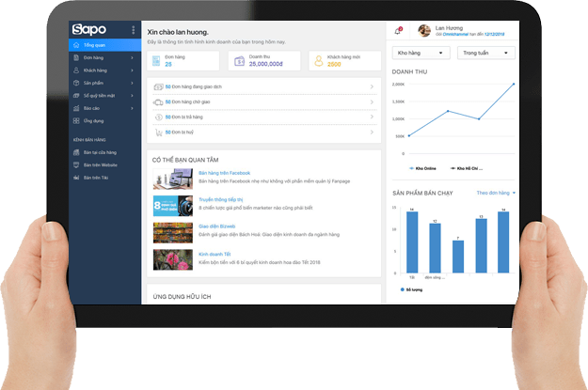Expand the Sản phẩm sidebar menu
588x390 pixels.
102,83
